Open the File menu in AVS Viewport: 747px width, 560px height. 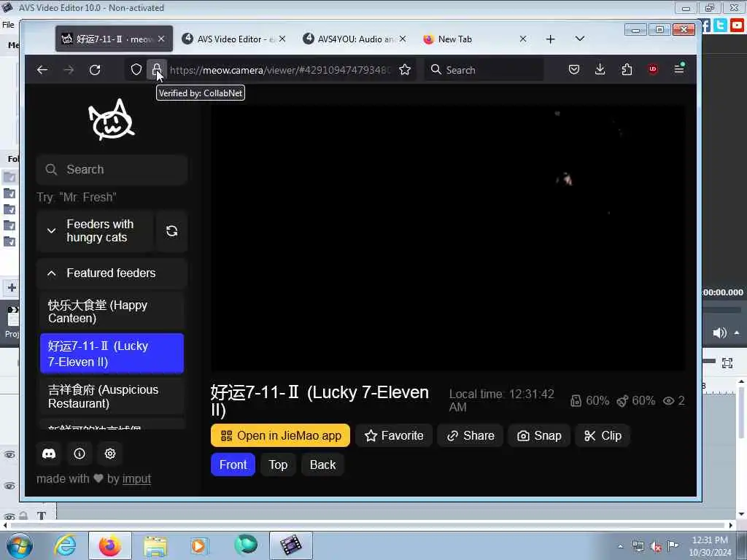[8, 25]
